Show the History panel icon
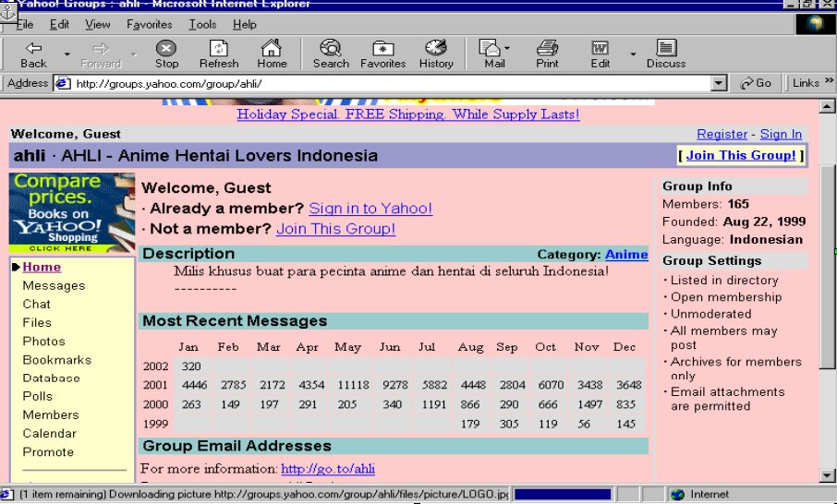This screenshot has height=504, width=837. pyautogui.click(x=435, y=48)
